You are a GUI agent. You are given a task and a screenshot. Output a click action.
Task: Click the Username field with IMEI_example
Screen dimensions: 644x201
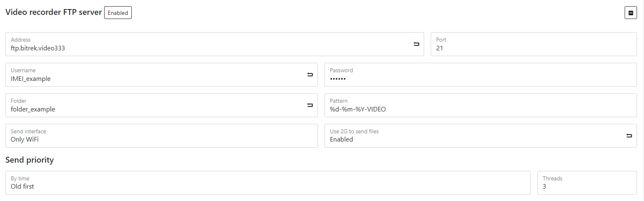[156, 78]
